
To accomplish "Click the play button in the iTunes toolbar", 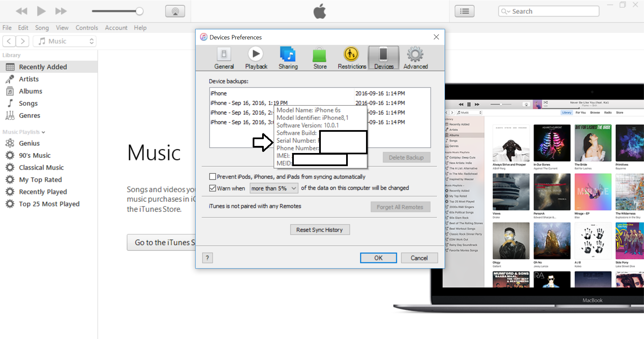I will click(x=41, y=11).
